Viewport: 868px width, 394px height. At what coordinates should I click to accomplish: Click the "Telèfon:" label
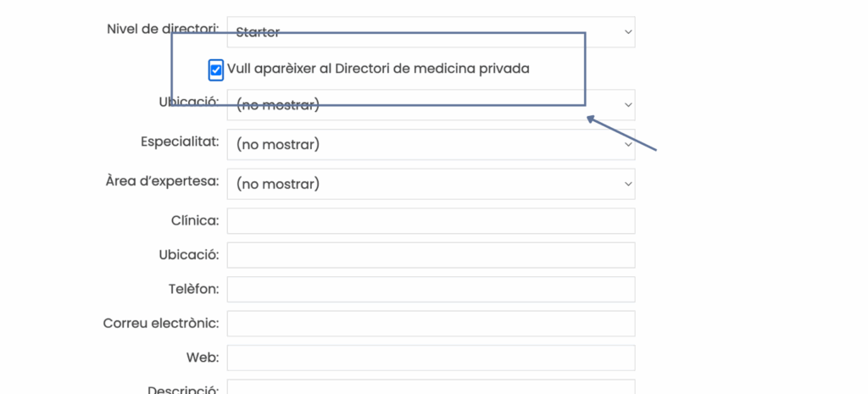193,289
